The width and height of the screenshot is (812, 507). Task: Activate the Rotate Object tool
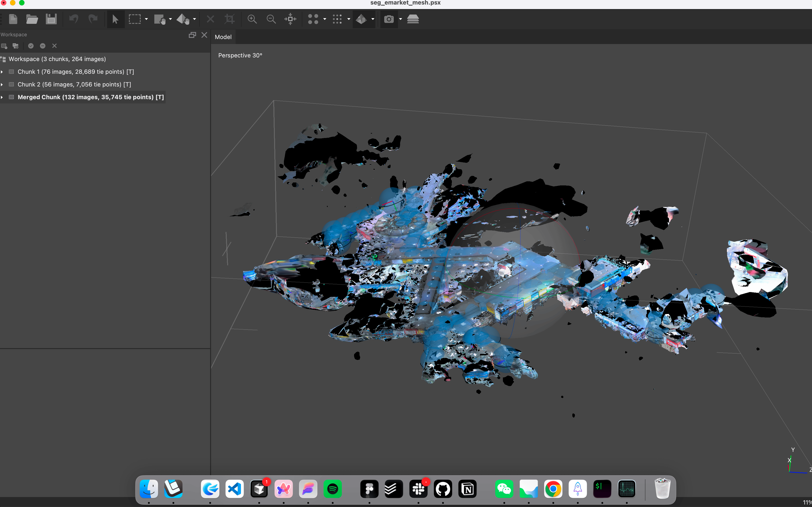[x=183, y=19]
